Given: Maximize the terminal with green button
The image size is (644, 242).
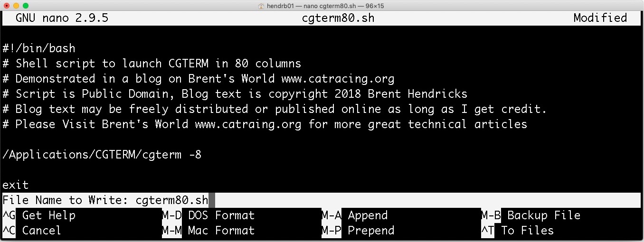Looking at the screenshot, I should click(26, 6).
